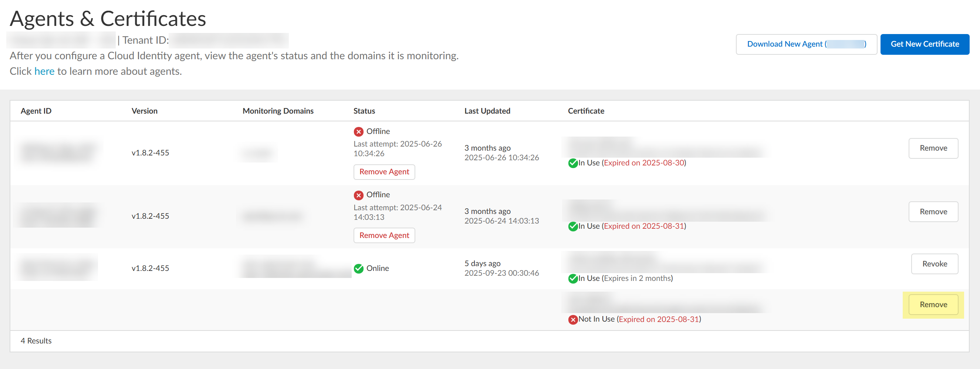Image resolution: width=980 pixels, height=369 pixels.
Task: Click green check beside certificate expiring in 2 months
Action: pyautogui.click(x=572, y=279)
